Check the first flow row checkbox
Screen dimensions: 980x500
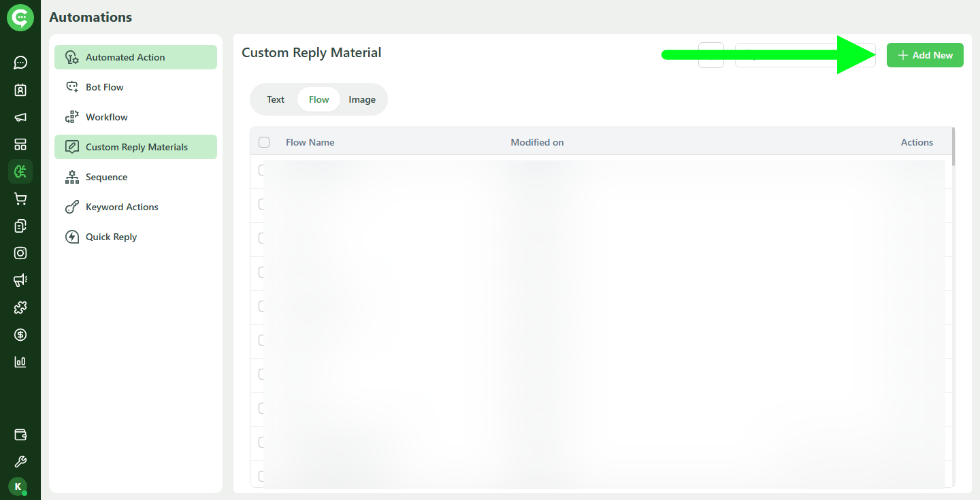pyautogui.click(x=264, y=170)
